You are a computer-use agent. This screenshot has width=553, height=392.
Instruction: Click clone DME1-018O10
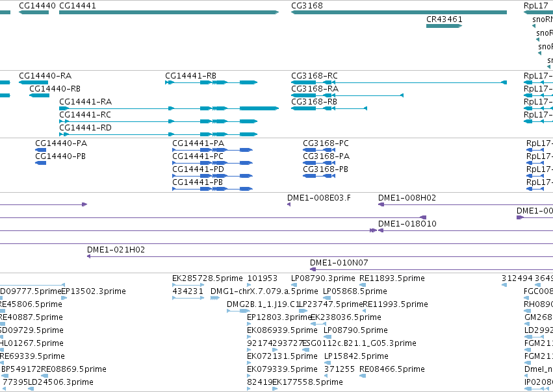[407, 224]
